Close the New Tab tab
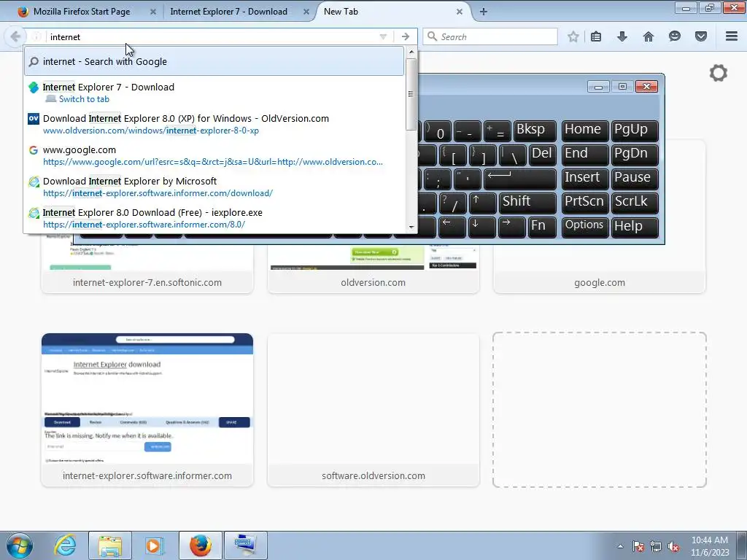This screenshot has height=560, width=747. coord(460,12)
